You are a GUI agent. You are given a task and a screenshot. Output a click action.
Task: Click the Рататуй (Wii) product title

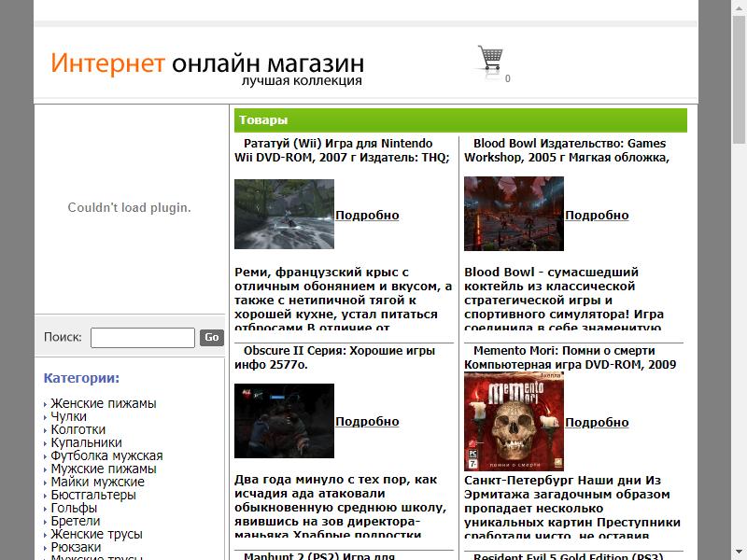coord(342,150)
